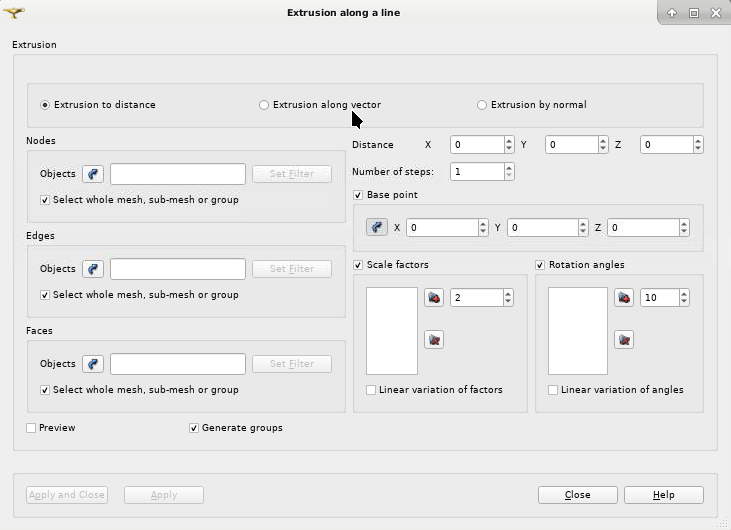Activate the Nodes objects selection arrow icon
Image resolution: width=731 pixels, height=530 pixels.
[93, 174]
